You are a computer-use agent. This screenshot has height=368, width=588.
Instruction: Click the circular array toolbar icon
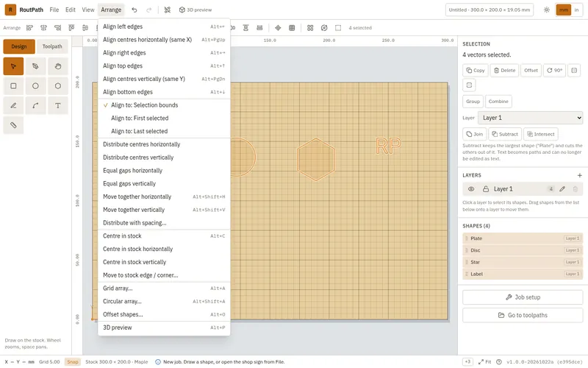[324, 28]
